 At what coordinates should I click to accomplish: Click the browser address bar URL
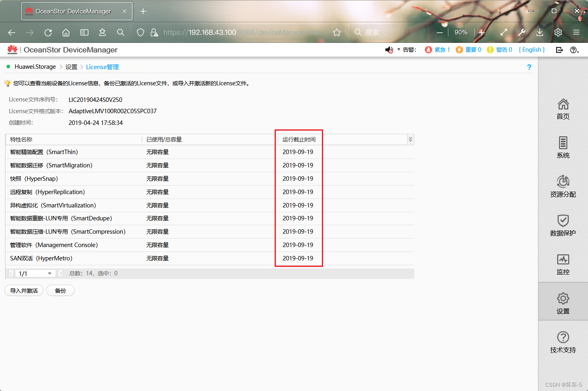[242, 32]
